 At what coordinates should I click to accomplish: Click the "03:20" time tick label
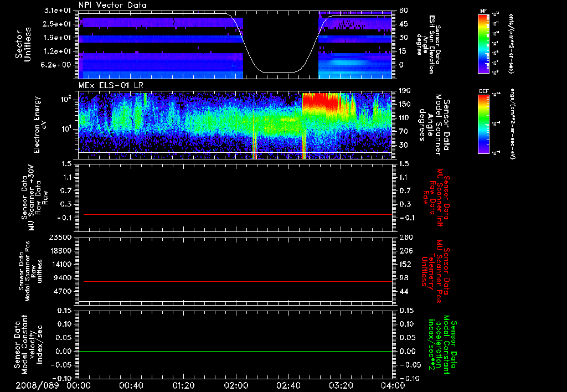[341, 385]
